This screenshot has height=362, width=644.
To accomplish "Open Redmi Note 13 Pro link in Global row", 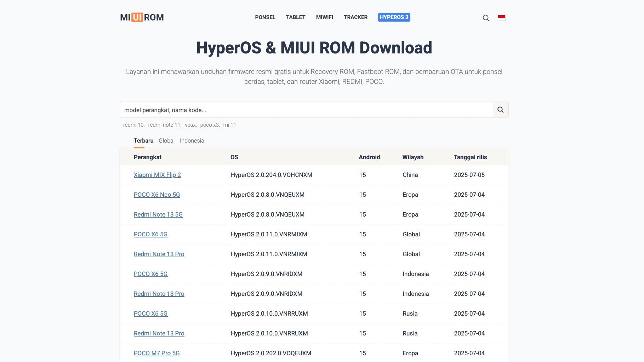I will 159,254.
